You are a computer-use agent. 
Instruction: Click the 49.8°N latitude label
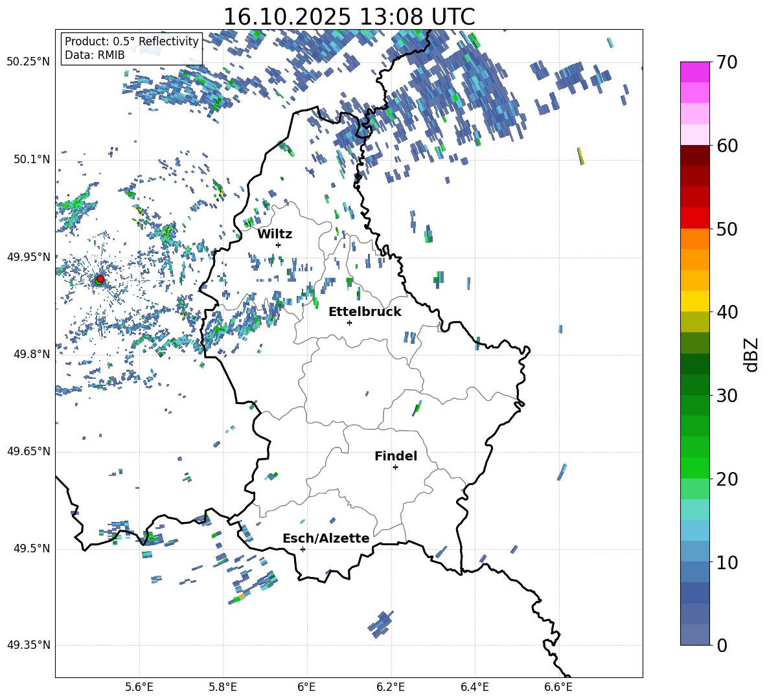point(31,354)
